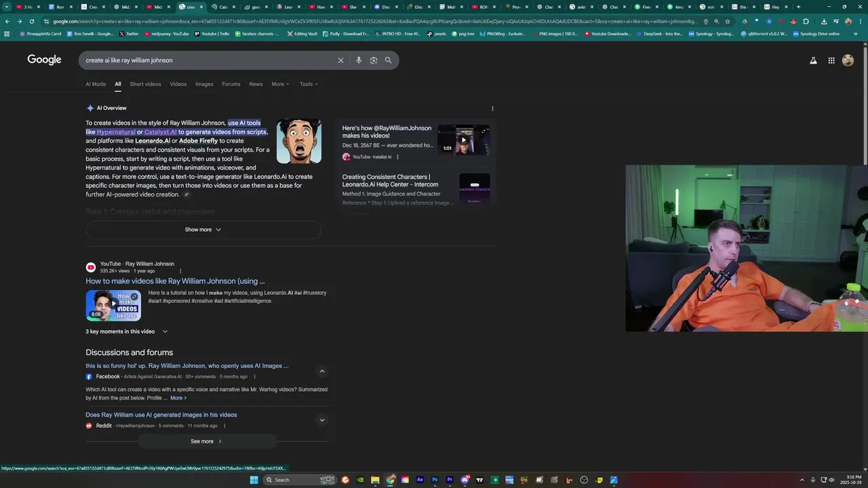Open Google Lens image search
868x488 pixels.
coord(374,60)
